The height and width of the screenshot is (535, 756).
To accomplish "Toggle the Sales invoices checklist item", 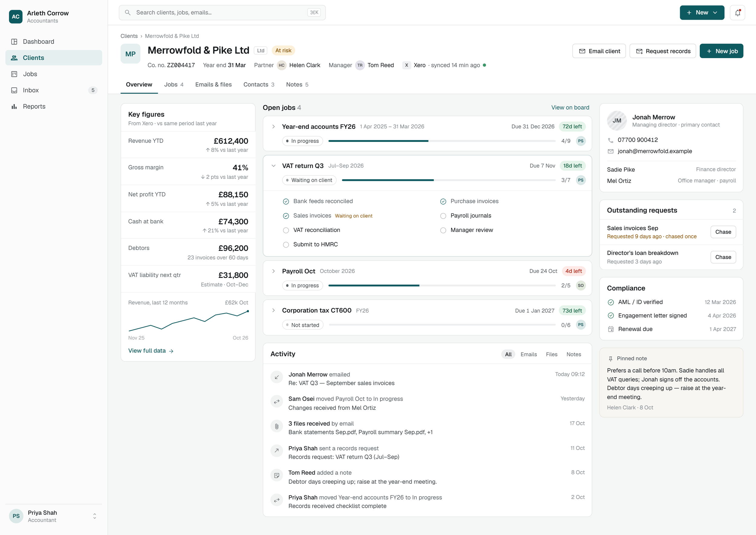I will 286,216.
